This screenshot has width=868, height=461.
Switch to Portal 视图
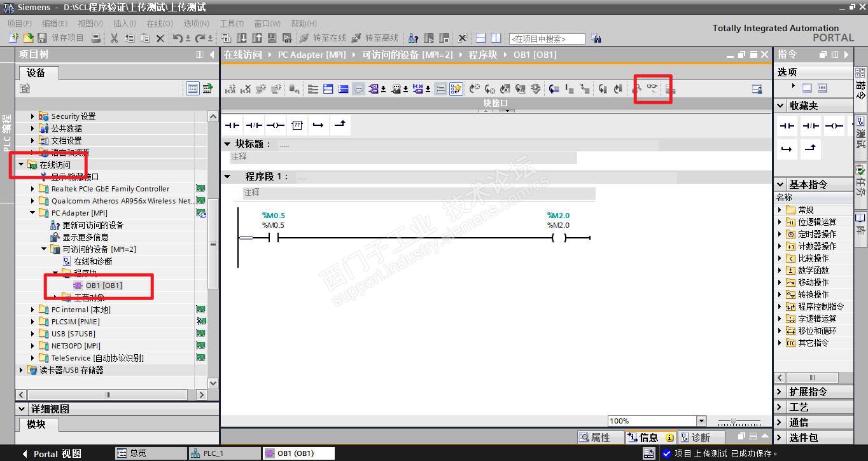52,453
